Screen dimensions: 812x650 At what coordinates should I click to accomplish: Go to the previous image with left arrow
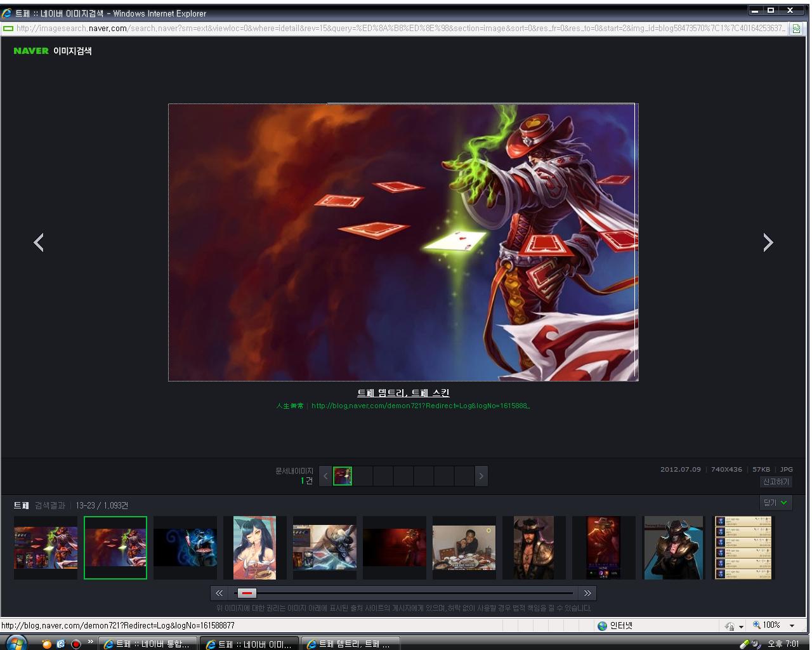[x=39, y=242]
